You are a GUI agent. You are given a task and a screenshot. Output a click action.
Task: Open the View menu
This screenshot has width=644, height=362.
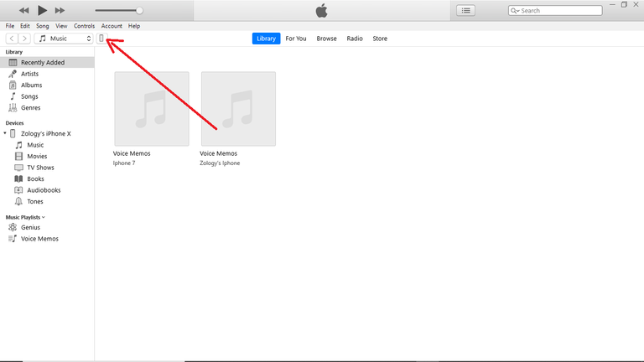pos(61,26)
